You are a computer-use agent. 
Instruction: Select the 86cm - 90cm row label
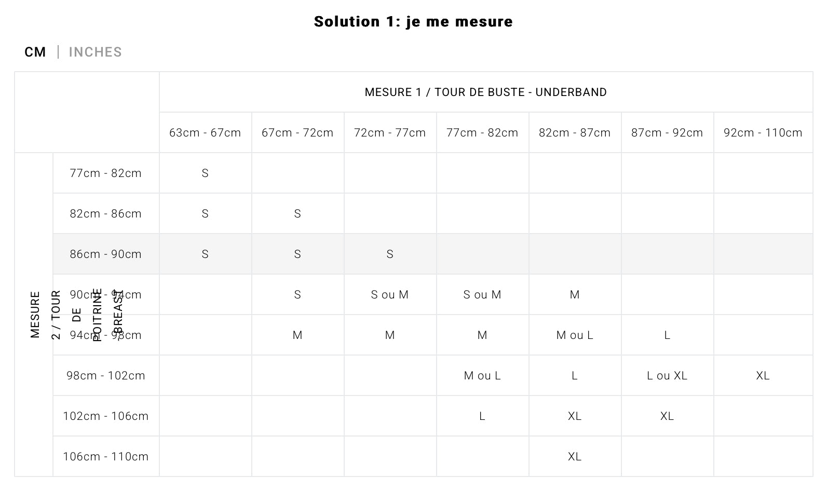(105, 254)
